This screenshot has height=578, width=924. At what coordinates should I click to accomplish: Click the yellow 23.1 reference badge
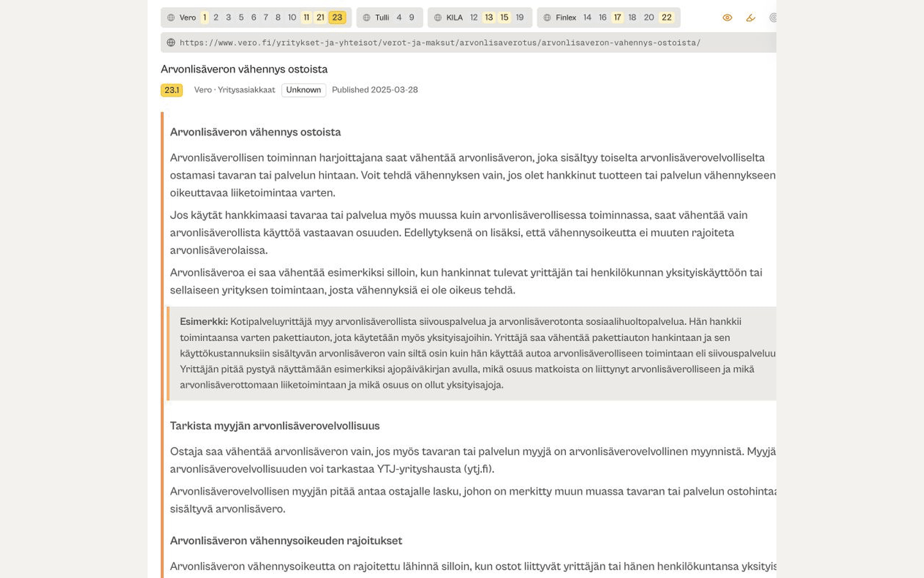point(172,90)
